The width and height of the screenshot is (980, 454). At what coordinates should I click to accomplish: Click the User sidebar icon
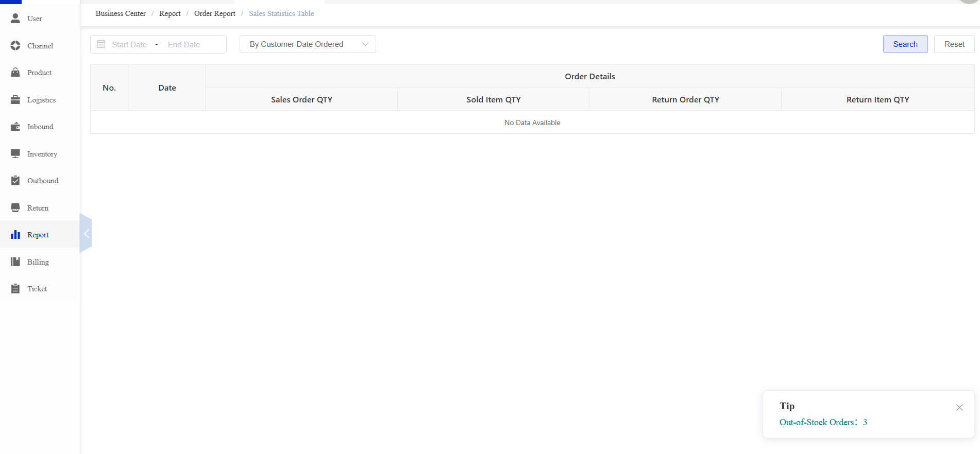pos(15,19)
